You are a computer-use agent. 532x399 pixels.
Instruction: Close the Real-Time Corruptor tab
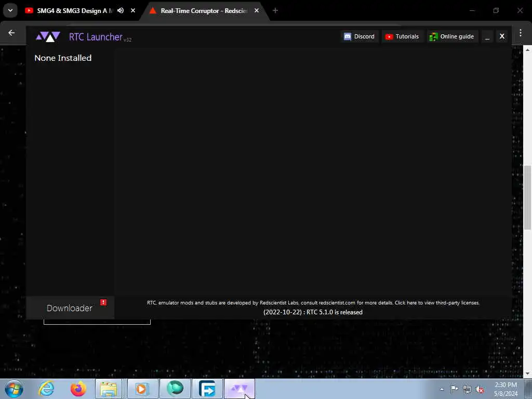pyautogui.click(x=257, y=10)
